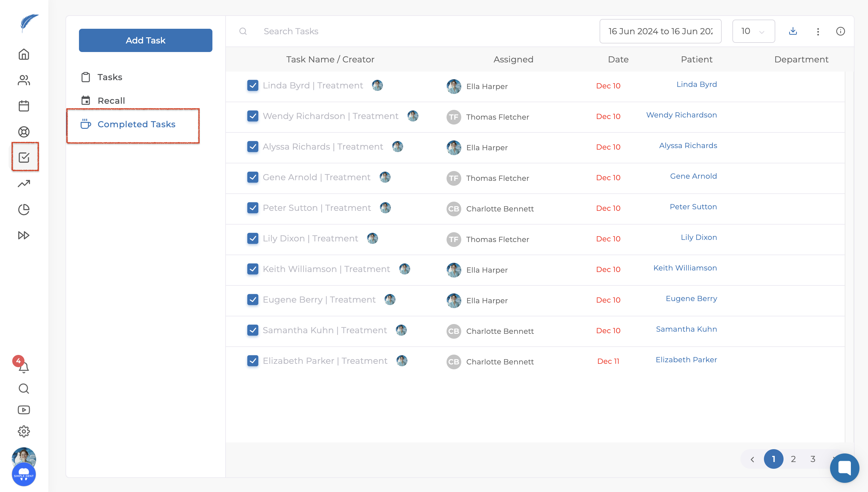Screen dimensions: 868x492
Task: Open the pie chart reports icon
Action: click(24, 210)
